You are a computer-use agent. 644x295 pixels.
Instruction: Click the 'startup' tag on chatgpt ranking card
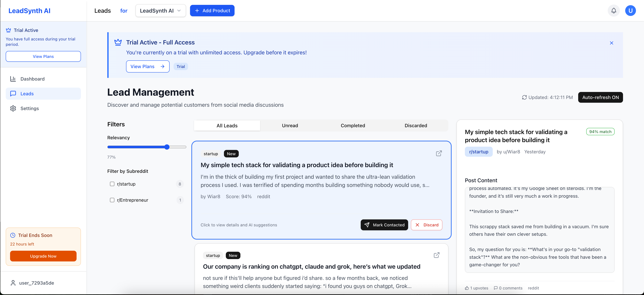pyautogui.click(x=213, y=255)
